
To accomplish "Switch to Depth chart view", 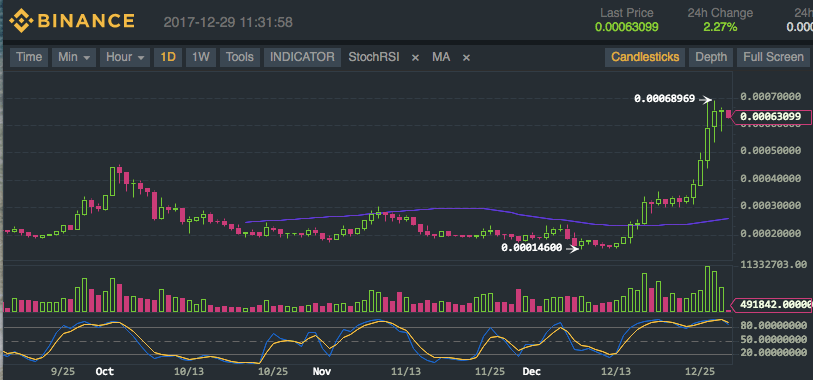I will click(711, 57).
